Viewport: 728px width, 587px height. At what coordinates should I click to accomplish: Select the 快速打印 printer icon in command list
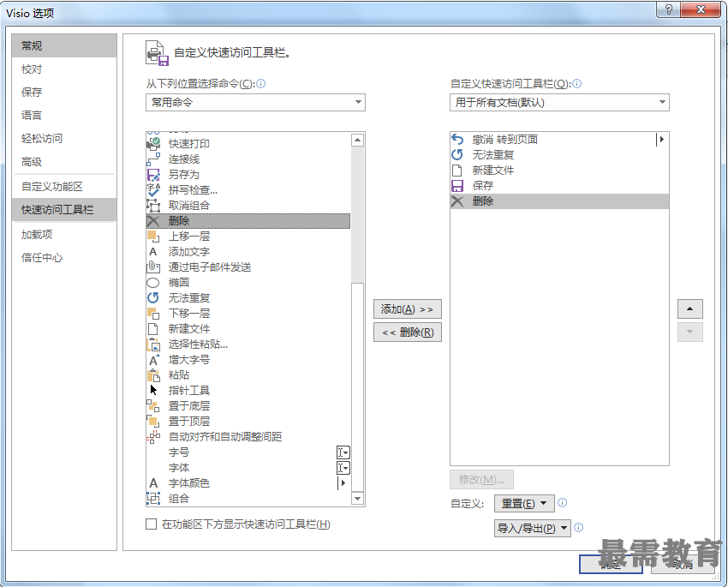[153, 143]
